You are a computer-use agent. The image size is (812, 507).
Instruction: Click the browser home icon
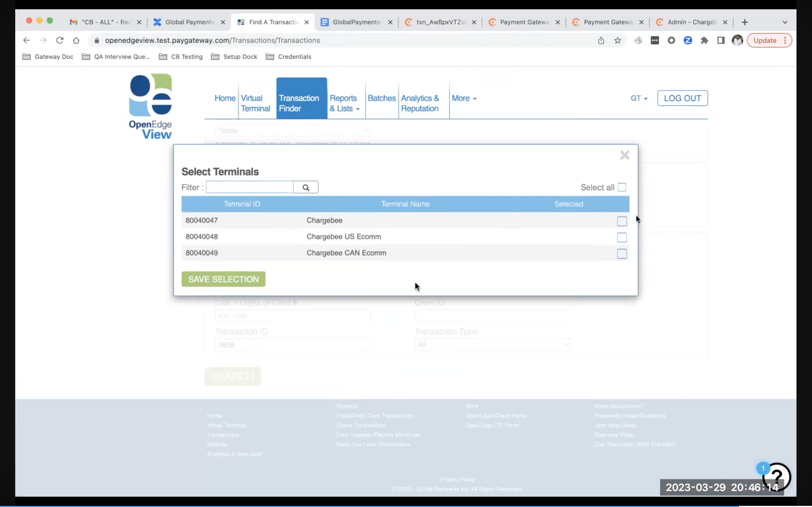click(x=76, y=41)
